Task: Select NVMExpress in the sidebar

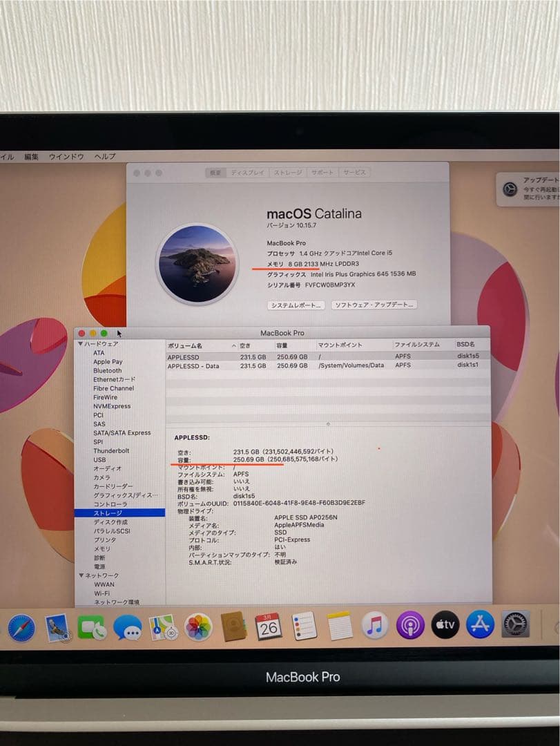Action: pos(112,406)
